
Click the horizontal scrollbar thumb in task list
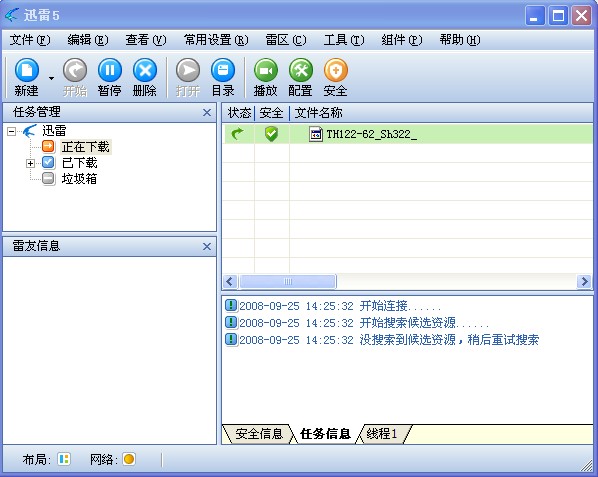click(288, 282)
